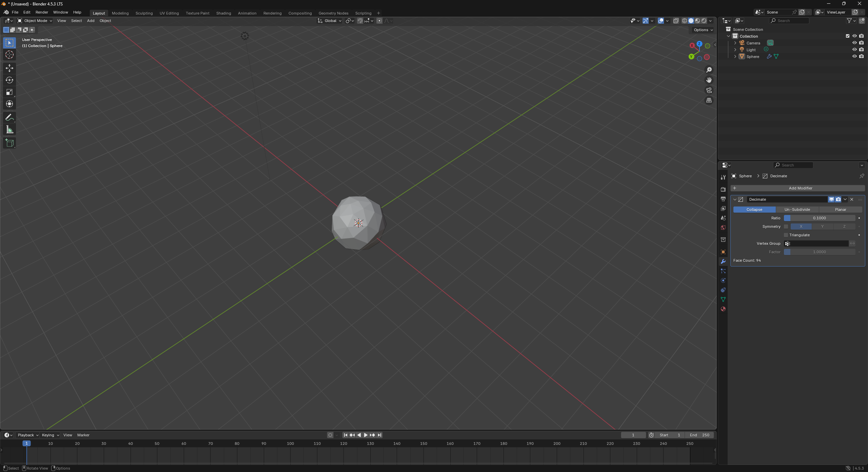Play the animation forward

(366, 435)
